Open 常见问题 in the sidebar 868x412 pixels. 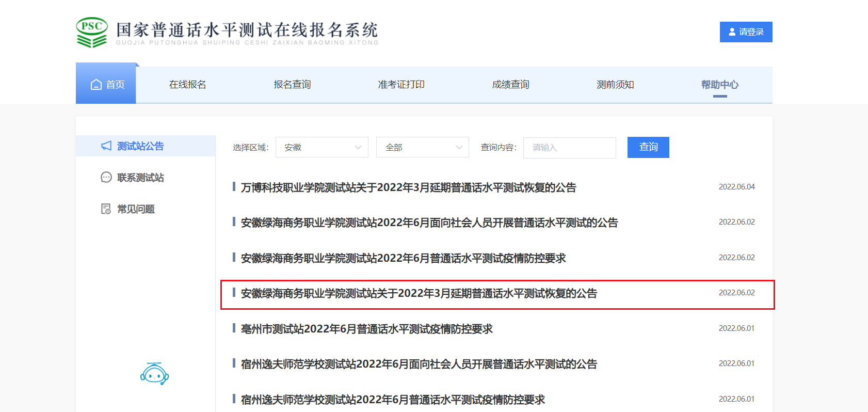pos(136,209)
